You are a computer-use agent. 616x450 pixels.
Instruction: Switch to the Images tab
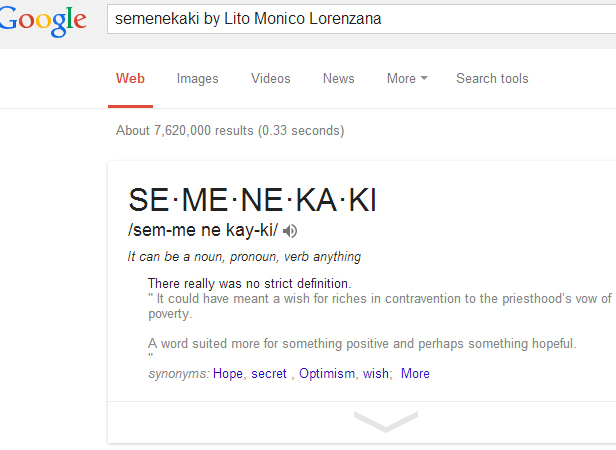(197, 79)
